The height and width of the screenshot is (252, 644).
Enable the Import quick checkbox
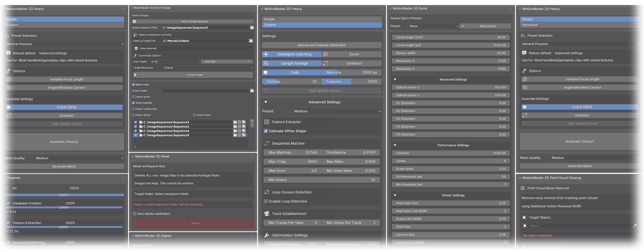pos(133,97)
